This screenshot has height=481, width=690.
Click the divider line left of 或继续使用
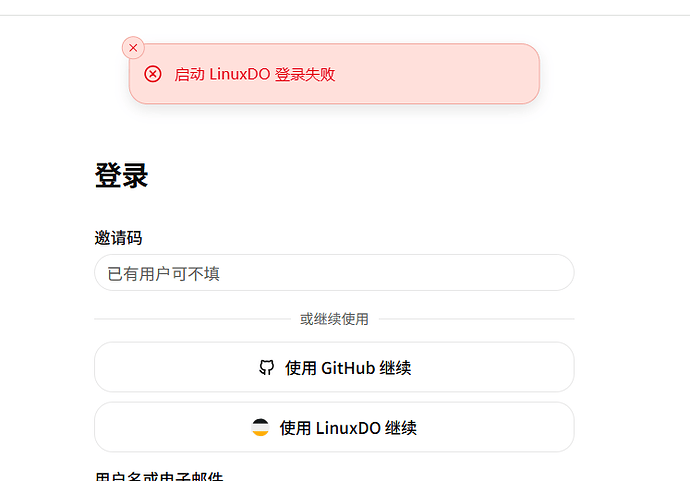(192, 319)
